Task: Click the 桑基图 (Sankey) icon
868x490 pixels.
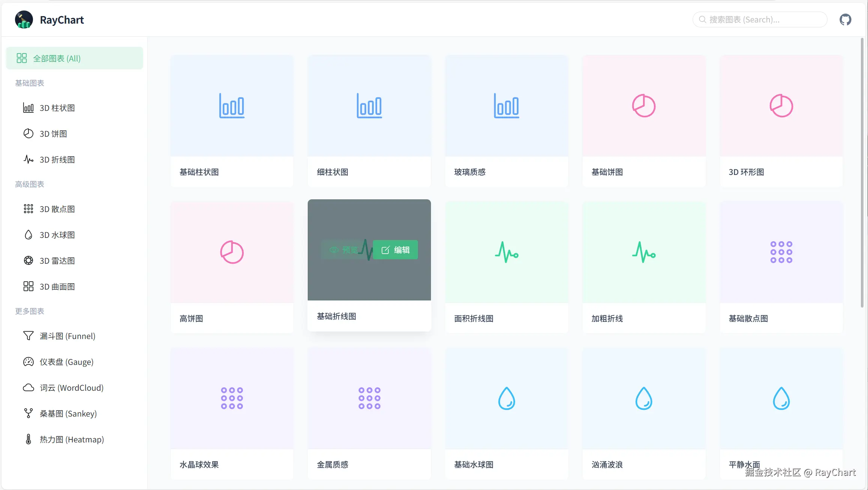Action: point(28,414)
